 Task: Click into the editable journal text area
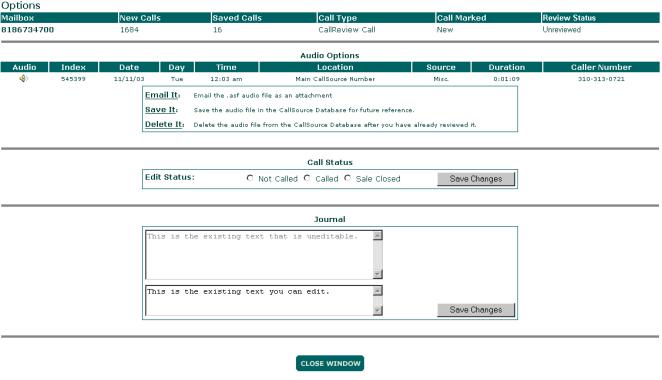click(x=259, y=300)
